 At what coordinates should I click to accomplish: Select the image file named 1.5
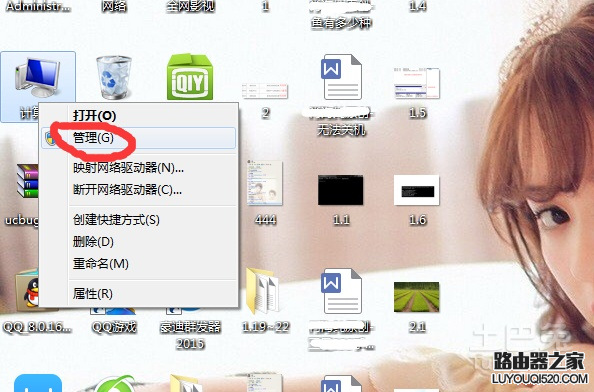(417, 83)
